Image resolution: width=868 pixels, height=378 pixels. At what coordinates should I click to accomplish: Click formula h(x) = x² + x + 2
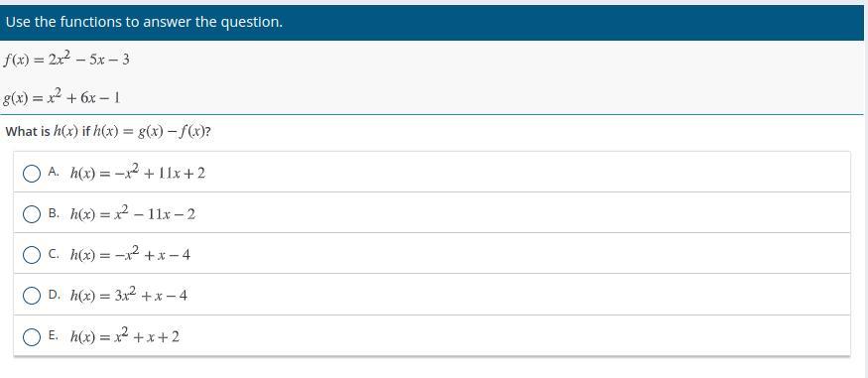[125, 336]
